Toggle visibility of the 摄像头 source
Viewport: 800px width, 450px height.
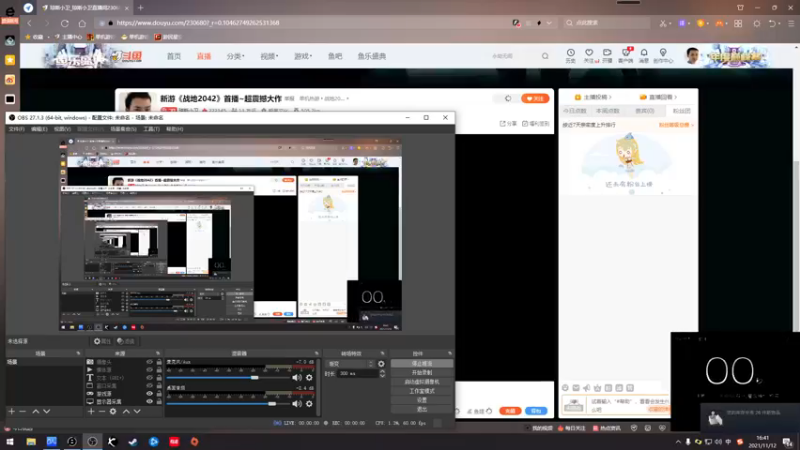[149, 362]
